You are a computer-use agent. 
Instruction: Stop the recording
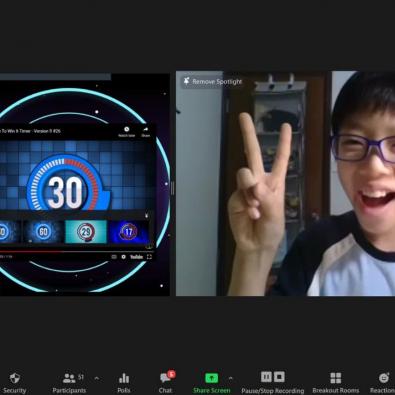[x=279, y=377]
